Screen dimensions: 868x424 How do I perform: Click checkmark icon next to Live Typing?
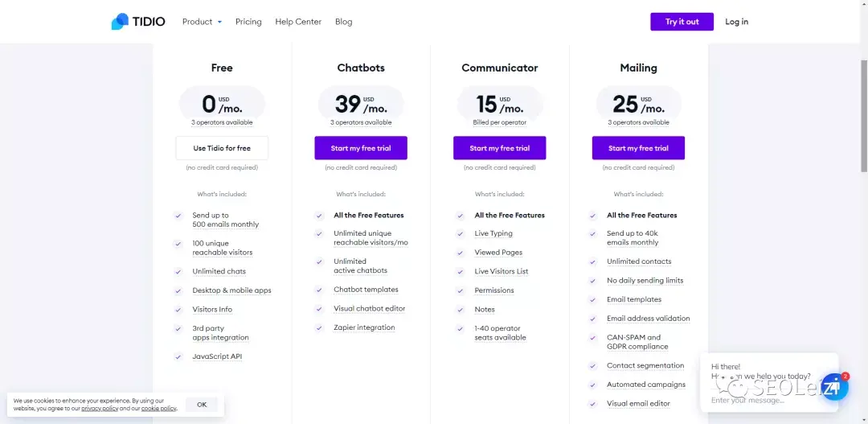click(460, 234)
